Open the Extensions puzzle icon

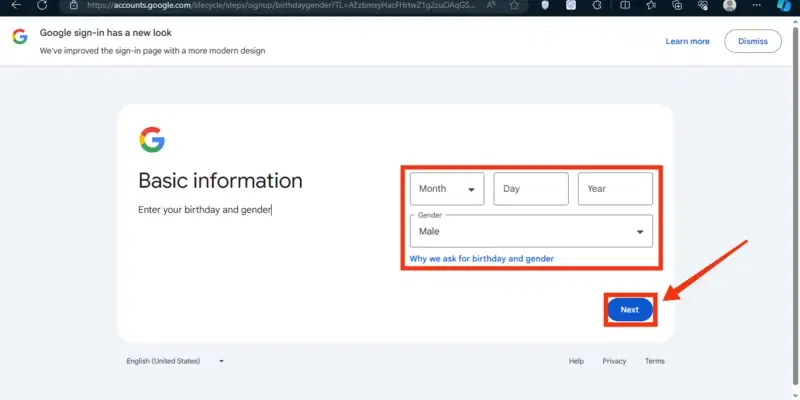[x=597, y=5]
